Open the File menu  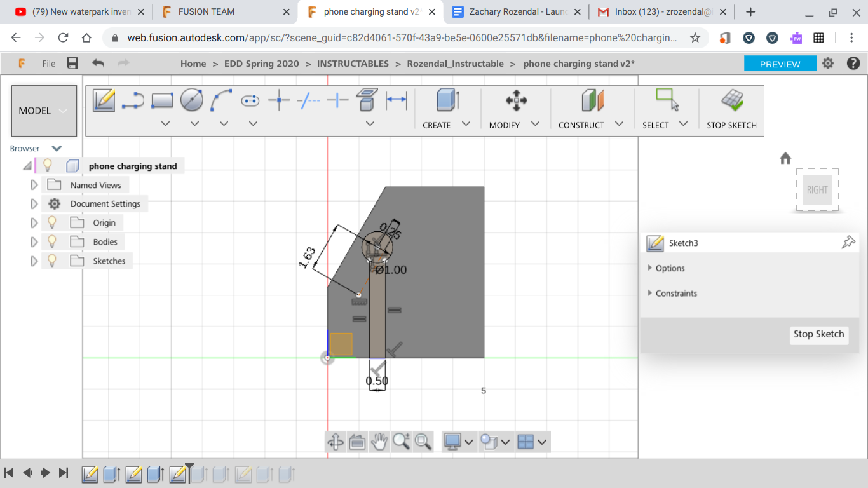49,64
